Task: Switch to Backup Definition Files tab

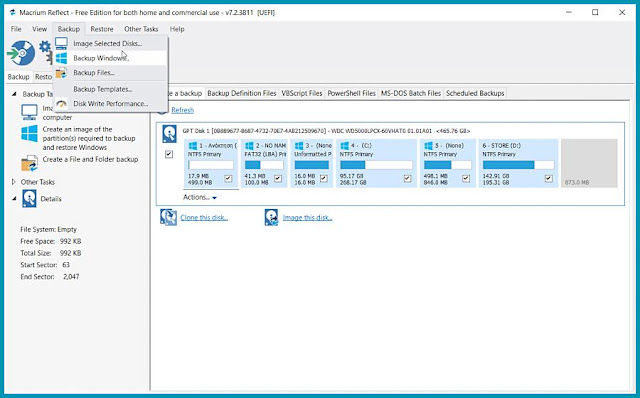Action: click(242, 93)
